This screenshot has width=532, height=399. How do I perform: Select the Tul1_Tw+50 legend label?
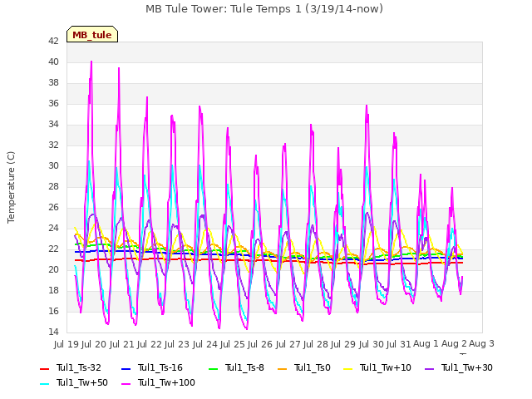82,382
